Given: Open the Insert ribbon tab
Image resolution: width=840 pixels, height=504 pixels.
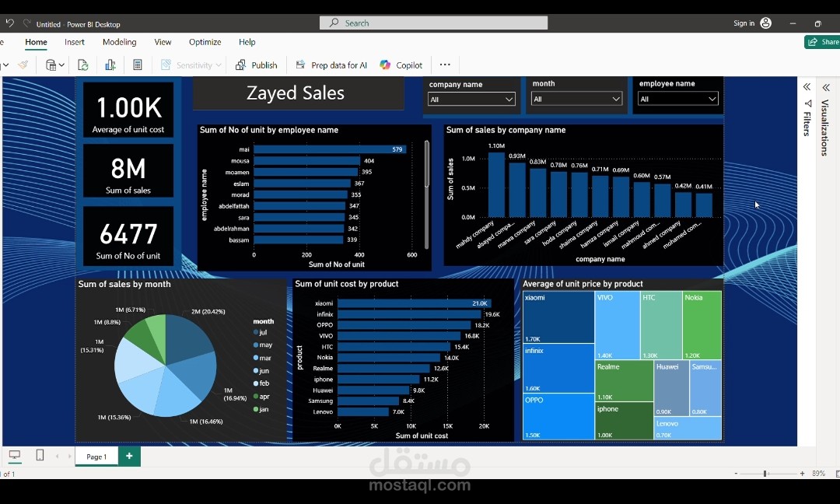Looking at the screenshot, I should pos(75,42).
